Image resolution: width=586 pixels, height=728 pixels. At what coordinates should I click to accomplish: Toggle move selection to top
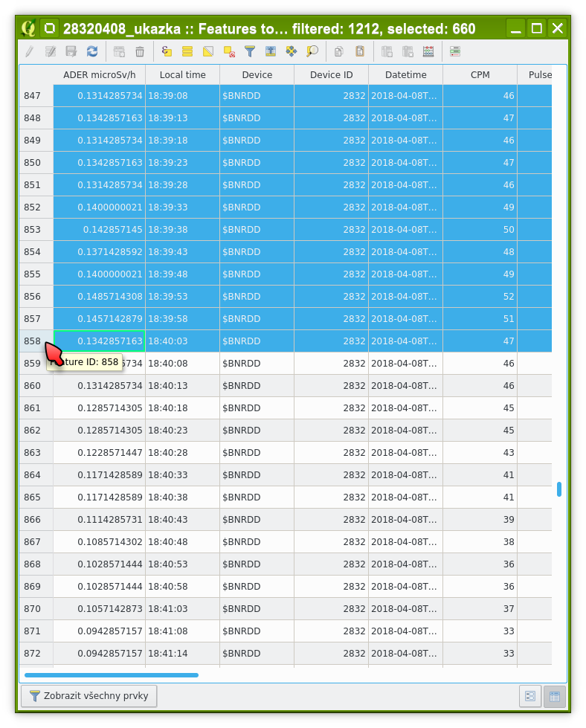tap(271, 52)
